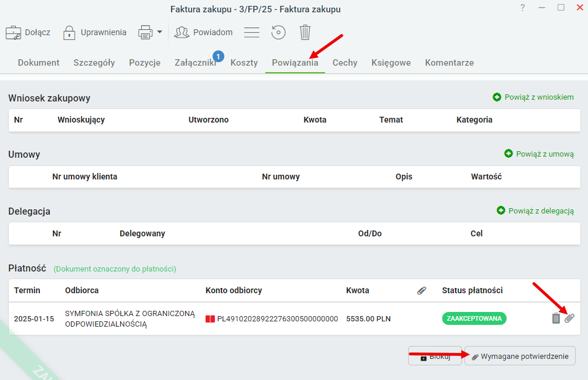
Task: Click plus icon beside Powiąż z umową
Action: [x=508, y=154]
